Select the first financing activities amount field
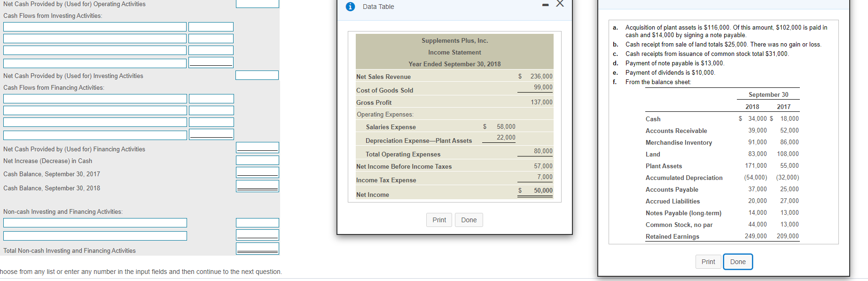 (x=211, y=99)
